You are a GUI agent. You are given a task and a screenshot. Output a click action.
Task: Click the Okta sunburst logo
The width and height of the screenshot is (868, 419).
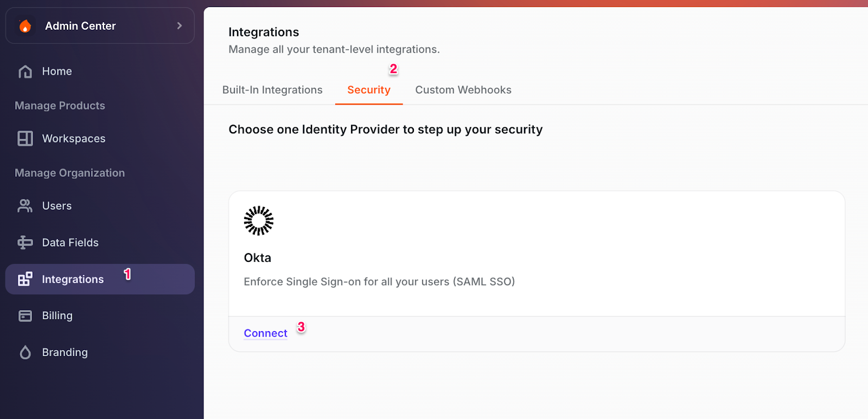tap(258, 221)
